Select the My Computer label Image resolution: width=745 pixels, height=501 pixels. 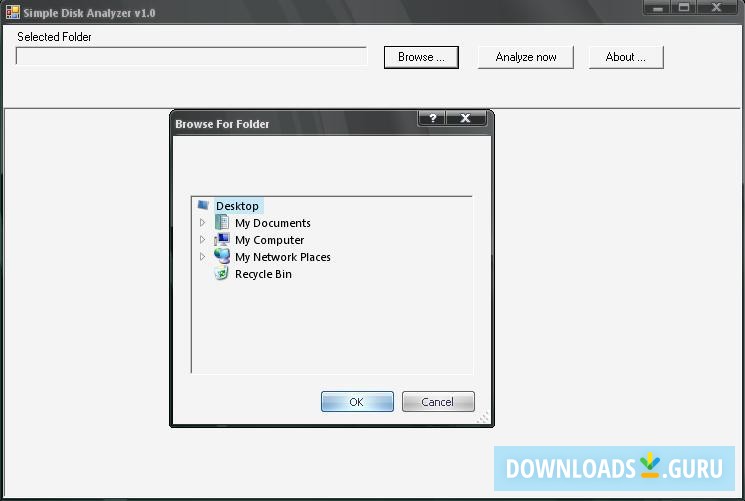(269, 240)
